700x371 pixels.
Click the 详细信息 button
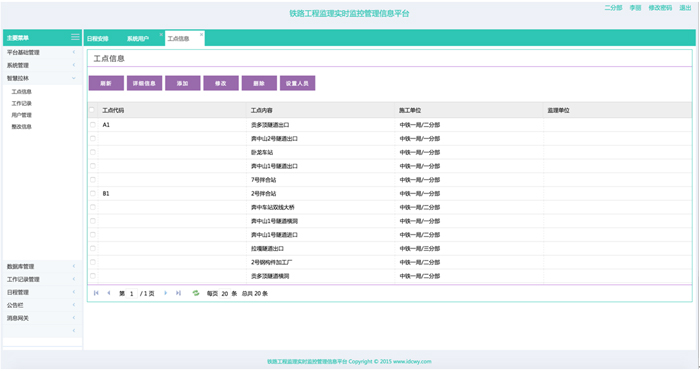point(144,83)
